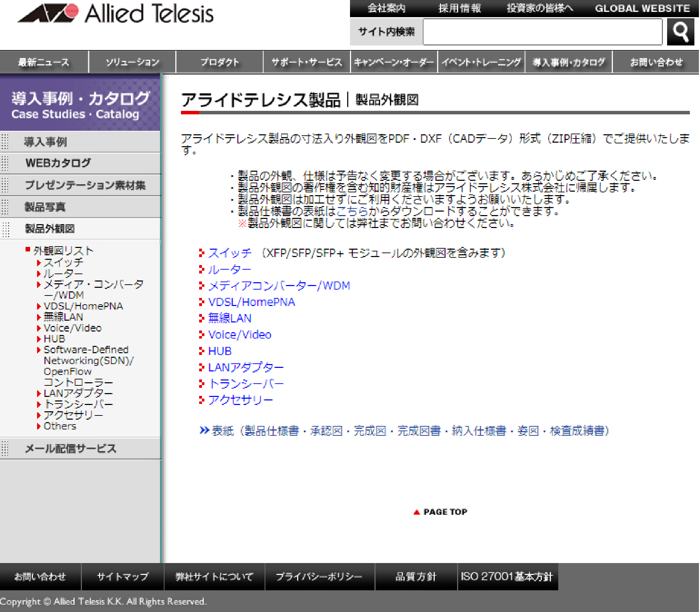Click アクセサリー in sidebar list

coord(73,415)
